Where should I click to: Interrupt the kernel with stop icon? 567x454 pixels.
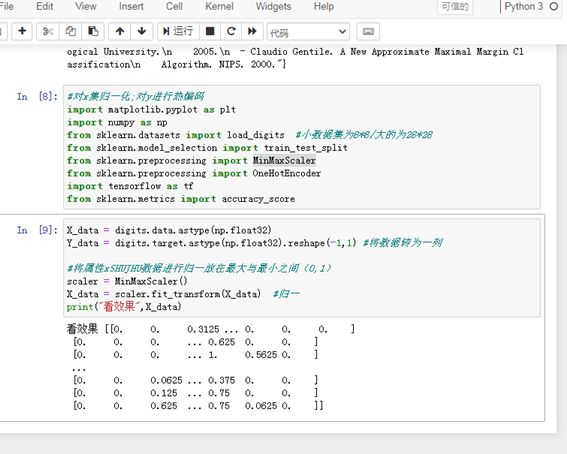pyautogui.click(x=210, y=31)
